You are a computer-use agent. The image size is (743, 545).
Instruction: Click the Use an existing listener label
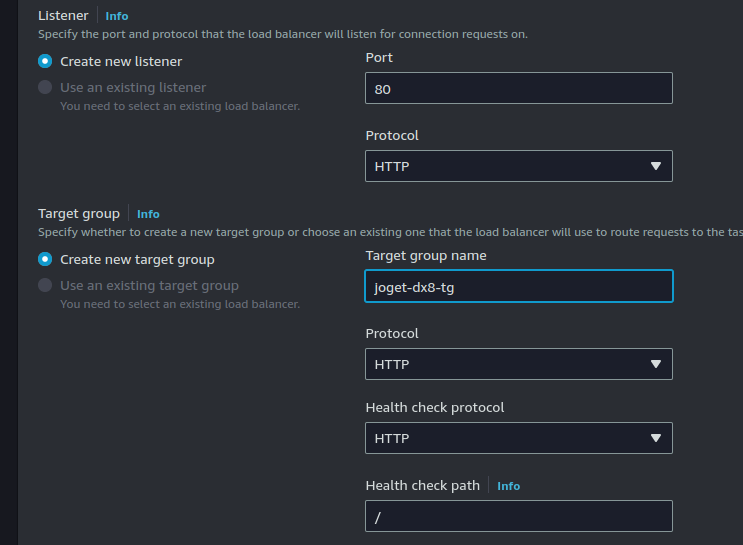133,87
